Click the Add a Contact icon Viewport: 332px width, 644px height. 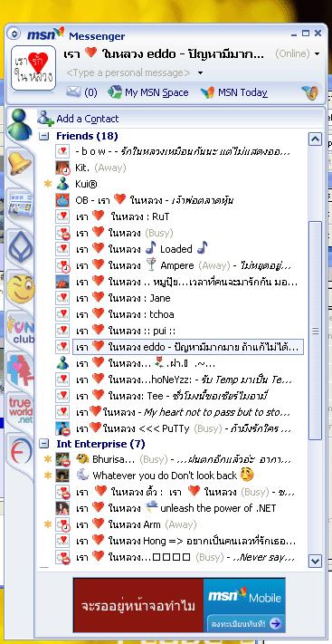45,119
